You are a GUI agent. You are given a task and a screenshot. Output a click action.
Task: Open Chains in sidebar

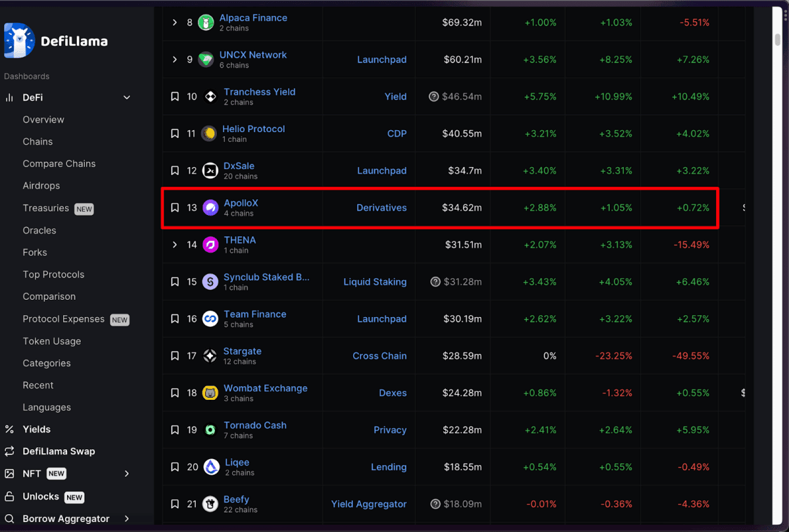(37, 141)
